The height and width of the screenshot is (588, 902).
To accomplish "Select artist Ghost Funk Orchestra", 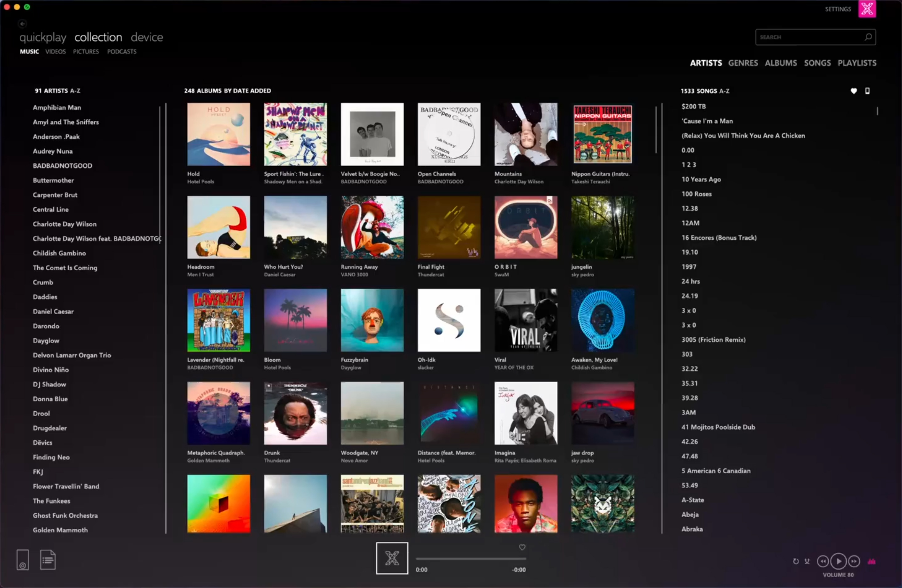I will [65, 516].
